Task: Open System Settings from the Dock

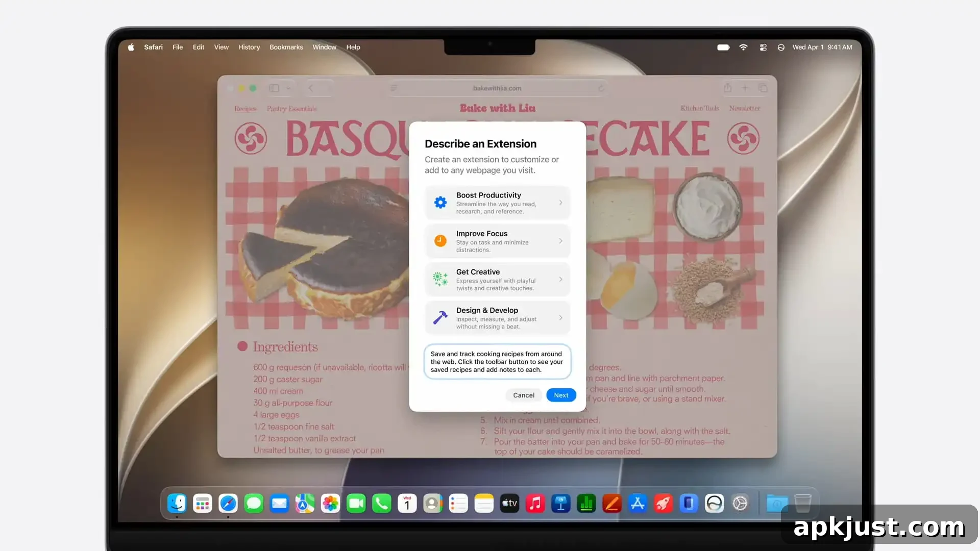Action: [x=740, y=504]
